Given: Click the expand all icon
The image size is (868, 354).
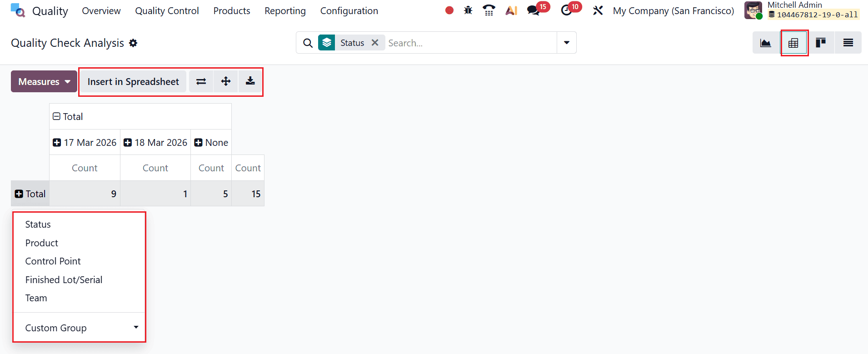Looking at the screenshot, I should [226, 81].
